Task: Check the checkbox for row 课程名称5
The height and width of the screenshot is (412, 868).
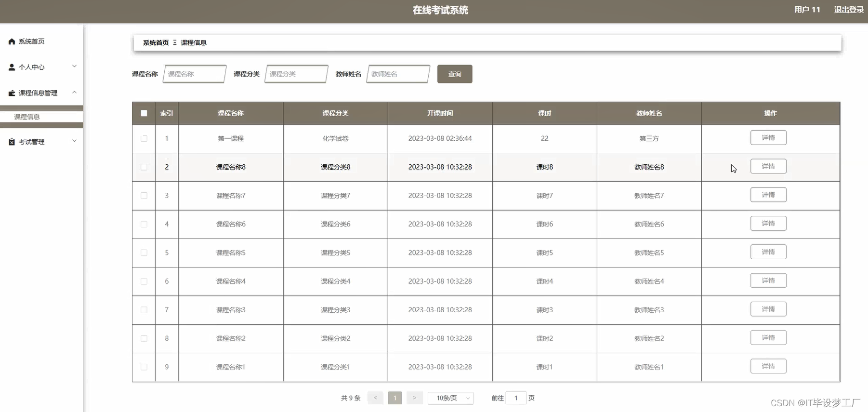Action: click(144, 253)
